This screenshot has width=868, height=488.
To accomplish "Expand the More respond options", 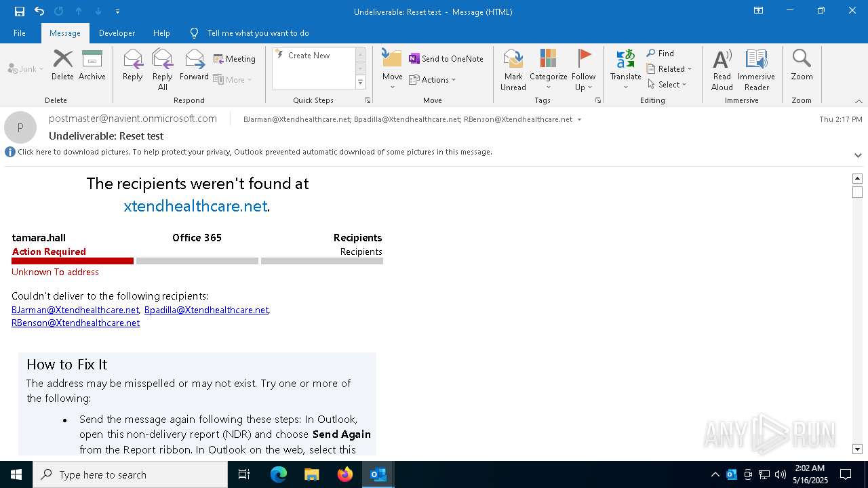I will pyautogui.click(x=233, y=79).
